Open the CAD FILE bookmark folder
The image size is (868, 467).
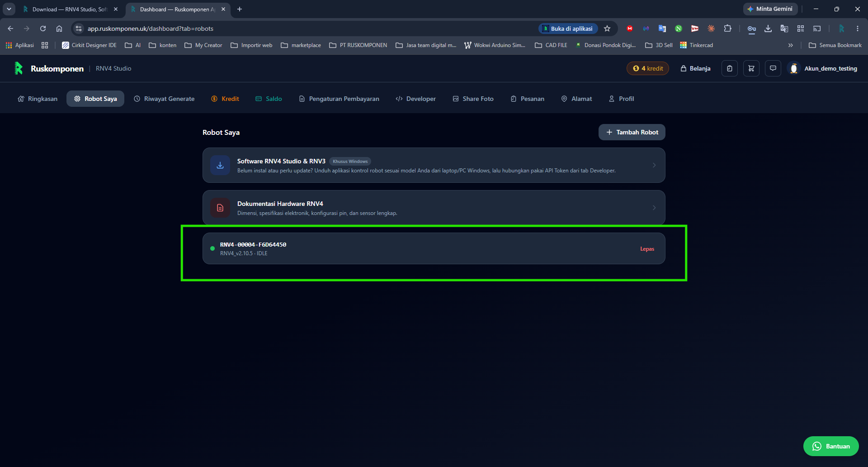pos(551,45)
